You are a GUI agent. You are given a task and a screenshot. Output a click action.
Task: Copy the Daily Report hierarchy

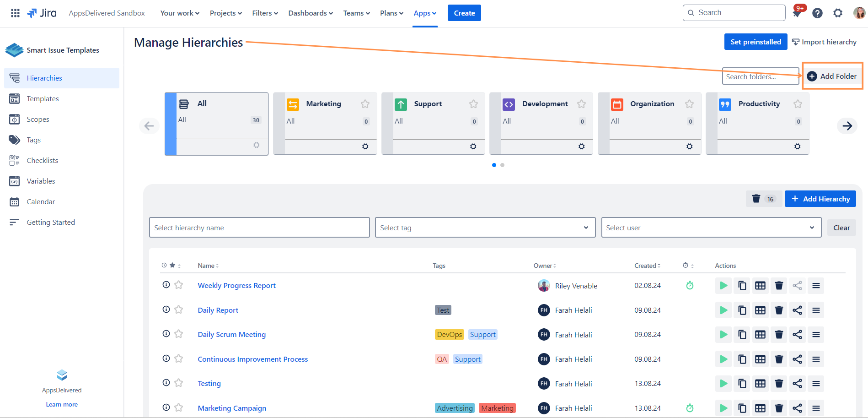tap(742, 310)
